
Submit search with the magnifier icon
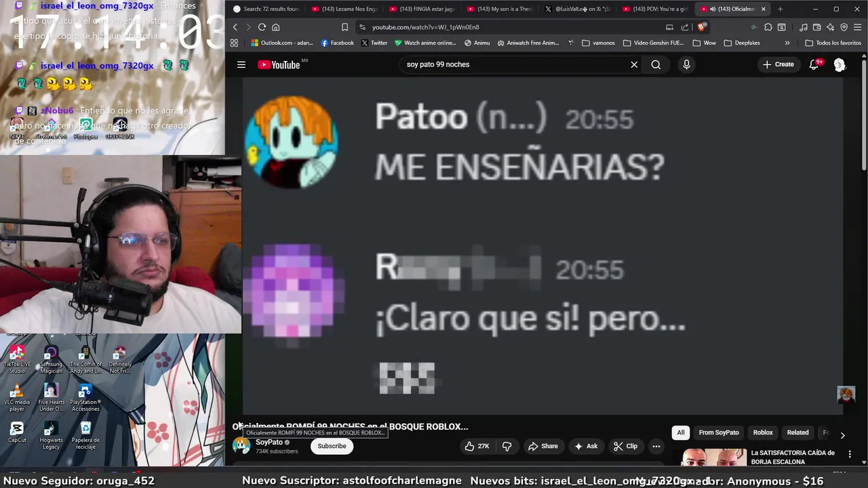point(656,64)
